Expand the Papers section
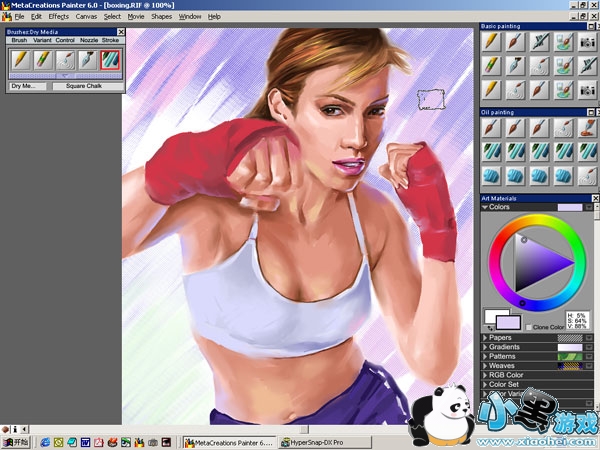Viewport: 600px width, 450px height. tap(485, 338)
